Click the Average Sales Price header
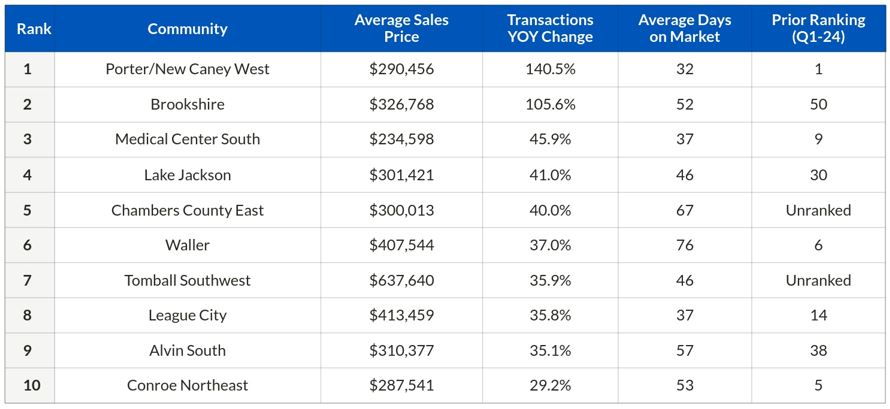890x409 pixels. (401, 28)
